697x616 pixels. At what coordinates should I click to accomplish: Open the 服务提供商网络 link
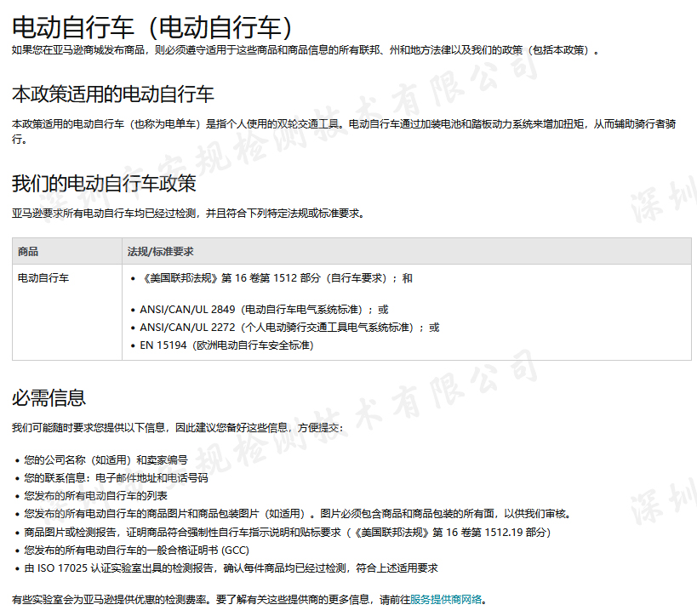tap(446, 599)
